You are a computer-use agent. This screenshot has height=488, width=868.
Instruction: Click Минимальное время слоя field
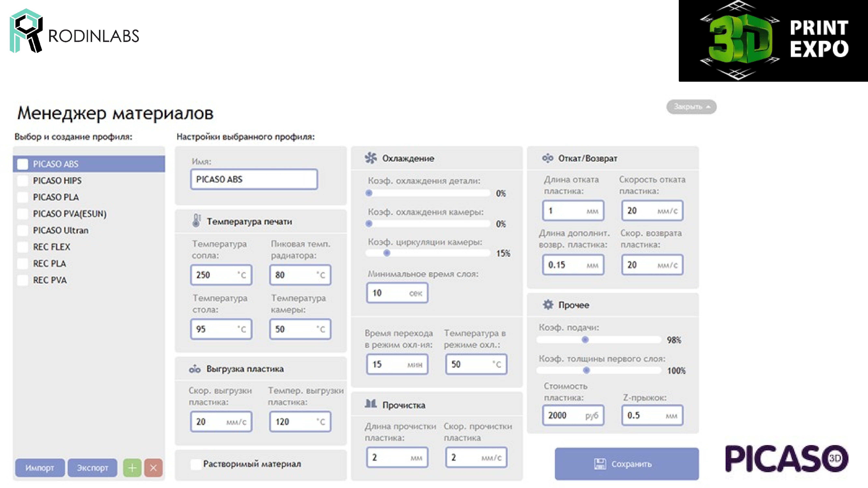[397, 293]
